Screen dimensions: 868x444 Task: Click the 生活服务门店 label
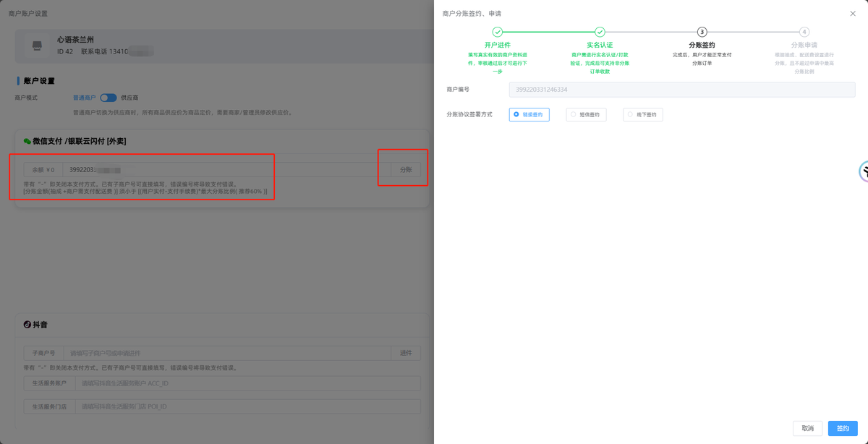pyautogui.click(x=49, y=406)
